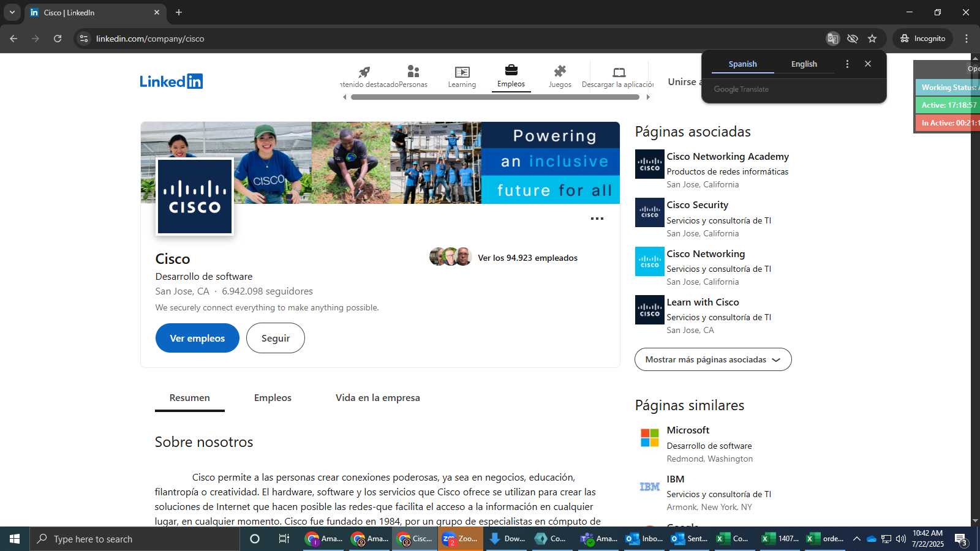Open Cisco Networking Academy link
The height and width of the screenshot is (551, 980).
click(728, 157)
